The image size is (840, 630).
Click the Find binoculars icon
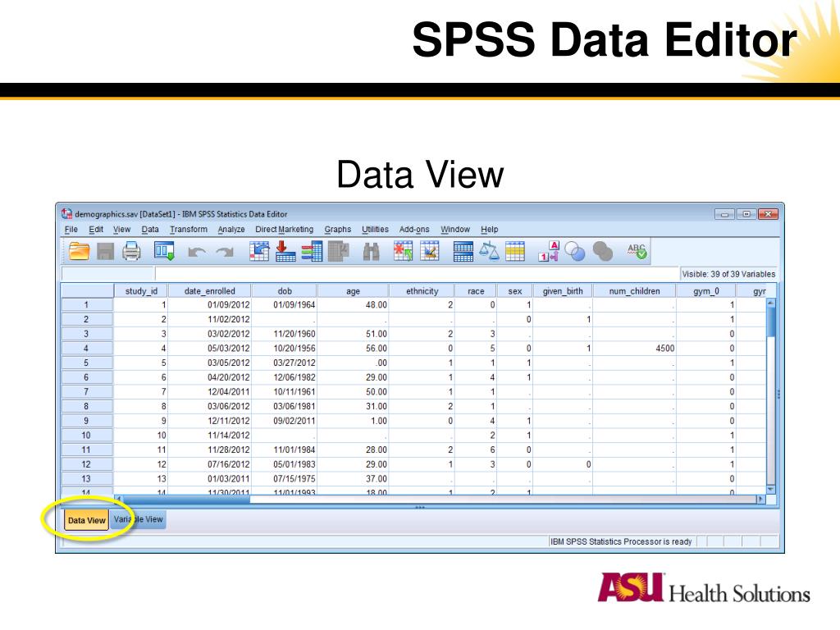[x=371, y=251]
